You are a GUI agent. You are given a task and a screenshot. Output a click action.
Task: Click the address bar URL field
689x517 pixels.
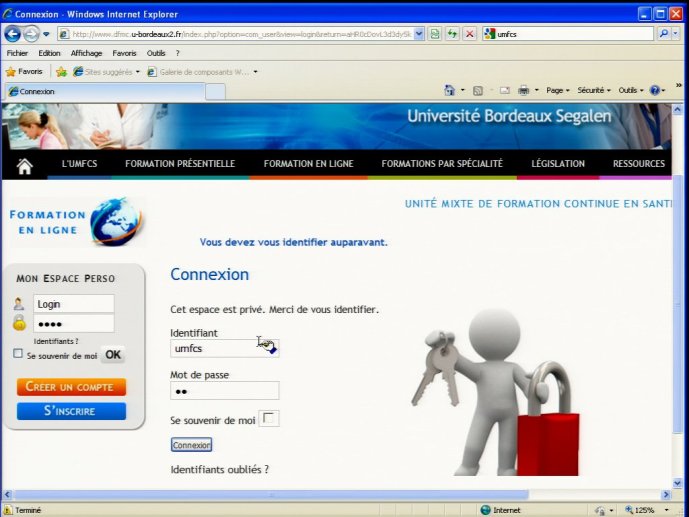pyautogui.click(x=241, y=34)
